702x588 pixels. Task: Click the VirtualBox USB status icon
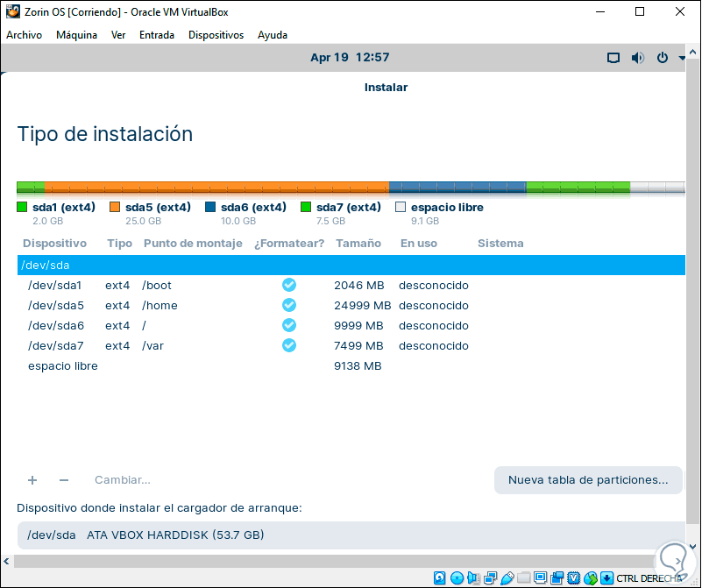tap(507, 577)
